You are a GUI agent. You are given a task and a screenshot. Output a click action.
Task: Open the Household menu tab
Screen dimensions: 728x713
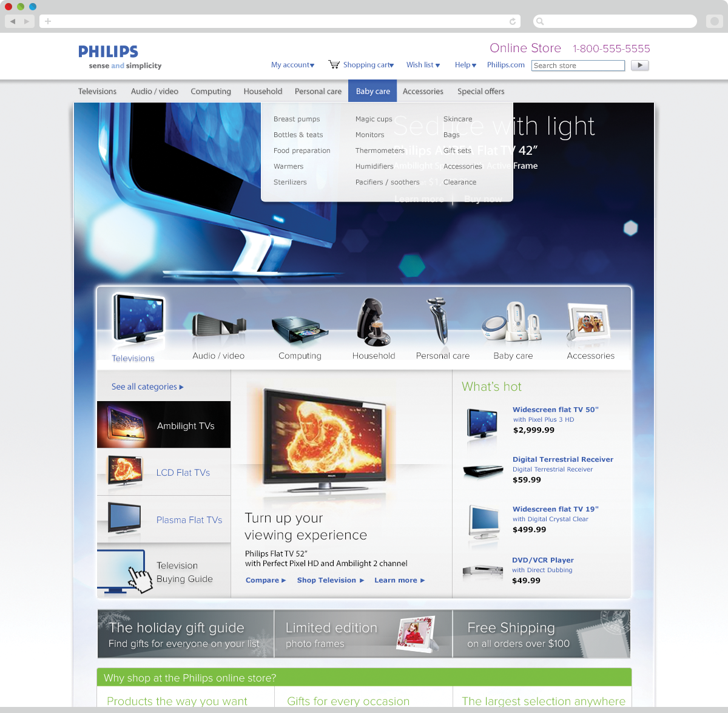point(263,91)
